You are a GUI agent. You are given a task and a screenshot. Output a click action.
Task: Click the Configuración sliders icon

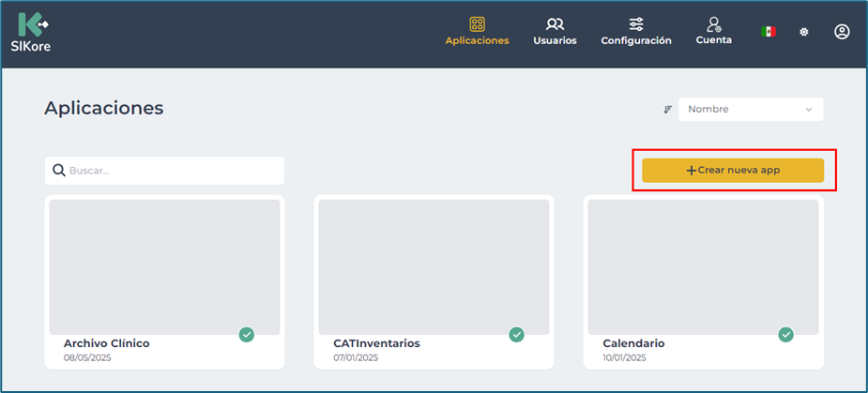(x=636, y=24)
